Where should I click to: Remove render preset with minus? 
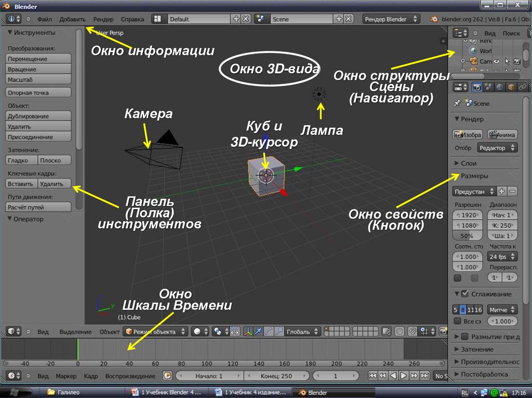[x=512, y=191]
